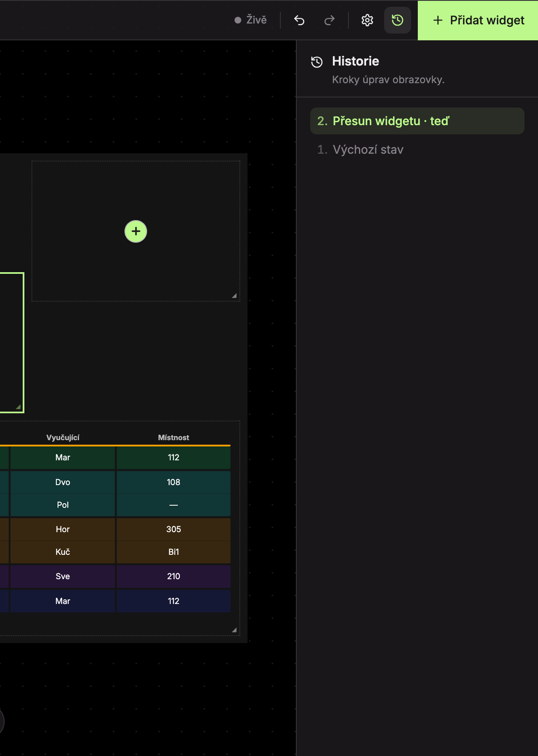The width and height of the screenshot is (538, 756).
Task: Click the resize handle of the timetable widget
Action: click(x=234, y=630)
